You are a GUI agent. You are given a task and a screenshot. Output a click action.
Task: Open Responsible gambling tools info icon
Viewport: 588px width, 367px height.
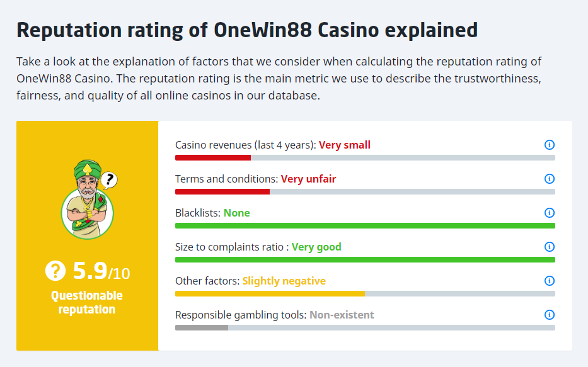click(549, 315)
